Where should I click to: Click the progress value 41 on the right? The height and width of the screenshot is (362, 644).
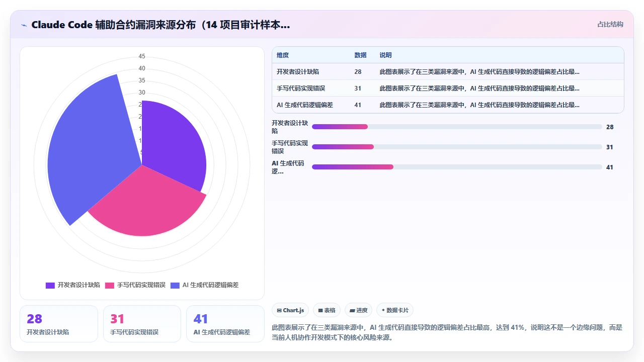pyautogui.click(x=610, y=167)
